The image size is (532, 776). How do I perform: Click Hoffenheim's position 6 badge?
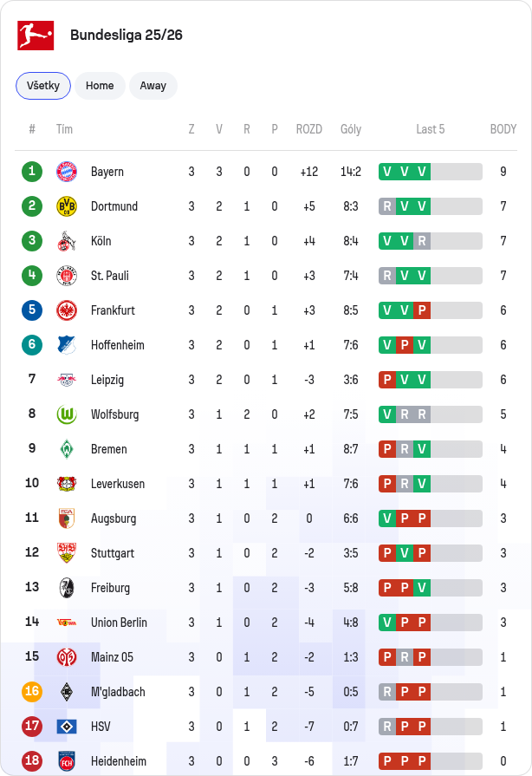32,344
